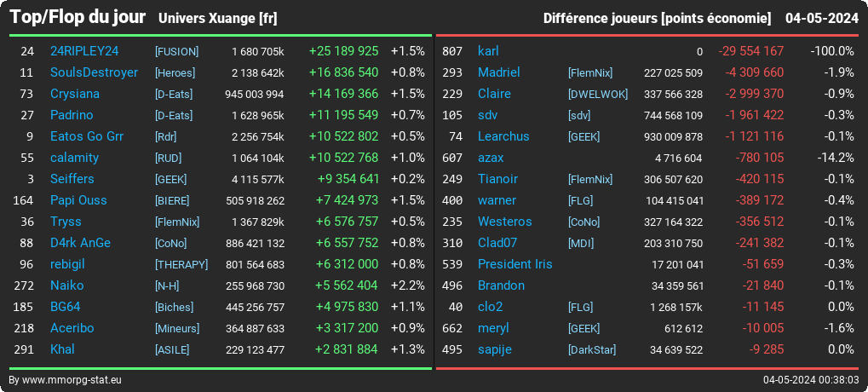The width and height of the screenshot is (868, 392).
Task: Click the Top/Flop du jour title
Action: coord(78,17)
